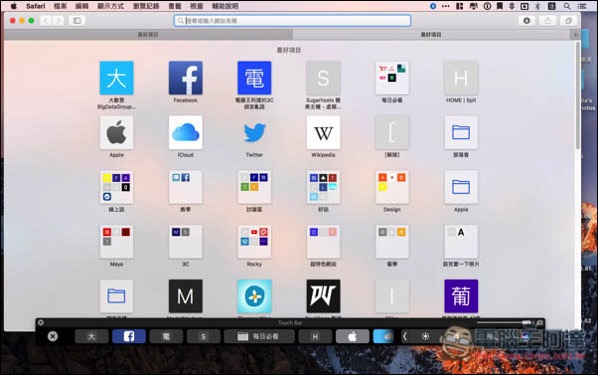Open the Facebook favorite tile
This screenshot has width=598, height=375.
(x=185, y=78)
